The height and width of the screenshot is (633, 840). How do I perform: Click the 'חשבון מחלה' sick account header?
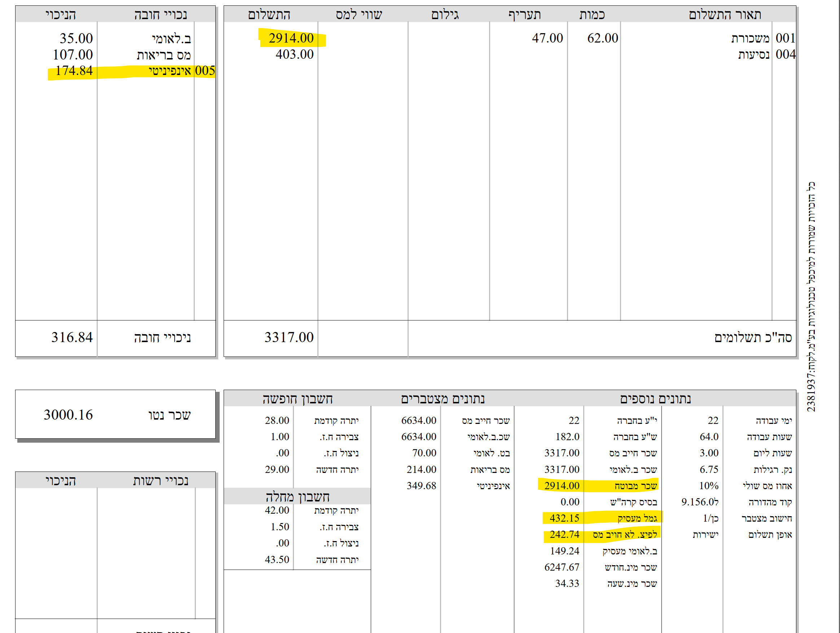(x=297, y=497)
